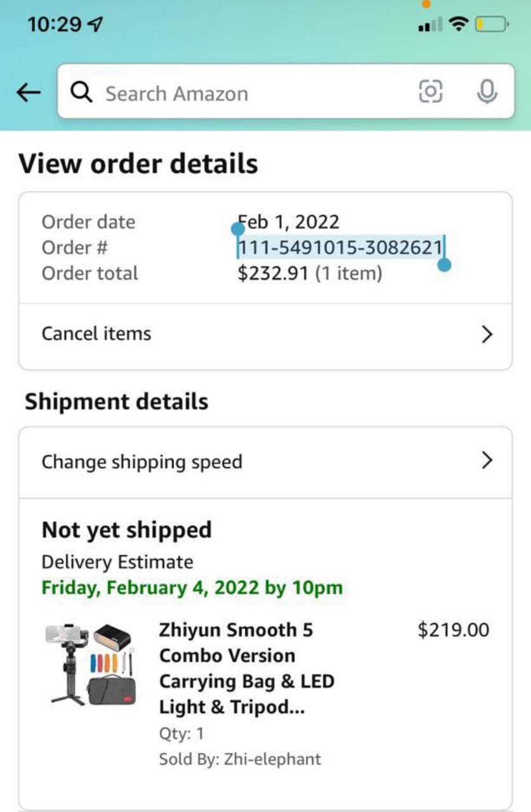The width and height of the screenshot is (531, 812).
Task: Tap the microphone voice search icon
Action: pyautogui.click(x=487, y=92)
